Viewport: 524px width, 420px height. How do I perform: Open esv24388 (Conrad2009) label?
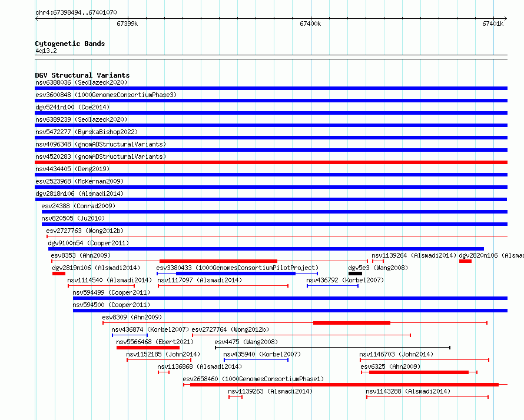tap(78, 206)
